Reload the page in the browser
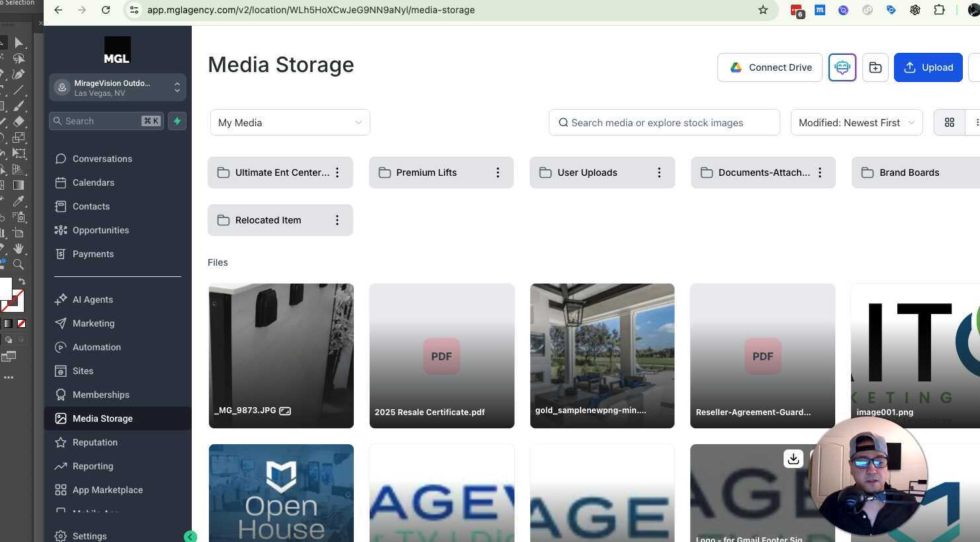Screen dimensions: 980x542 (106, 10)
